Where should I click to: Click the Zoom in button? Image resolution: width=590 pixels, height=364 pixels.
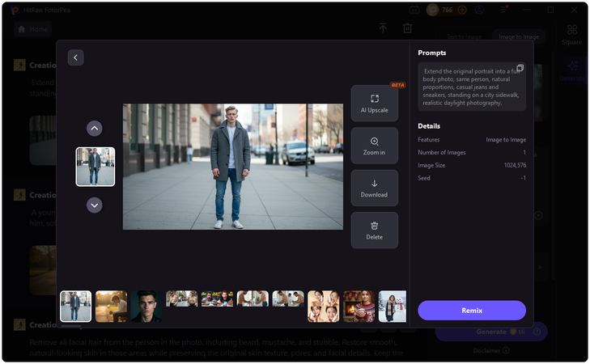click(x=375, y=146)
